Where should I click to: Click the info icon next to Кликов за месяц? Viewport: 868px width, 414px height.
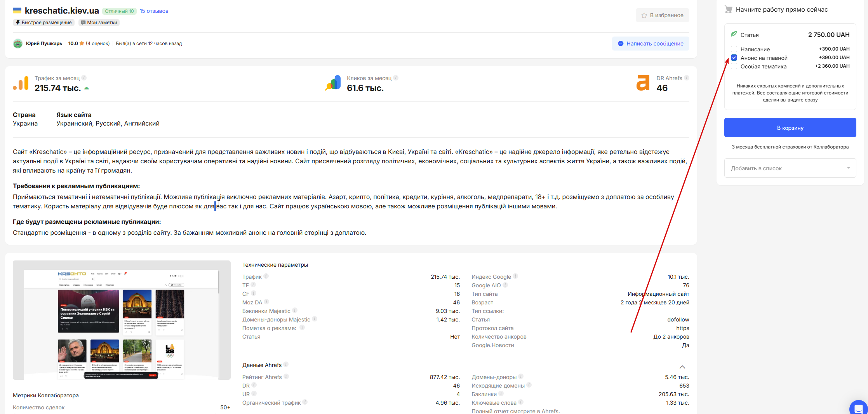point(396,78)
